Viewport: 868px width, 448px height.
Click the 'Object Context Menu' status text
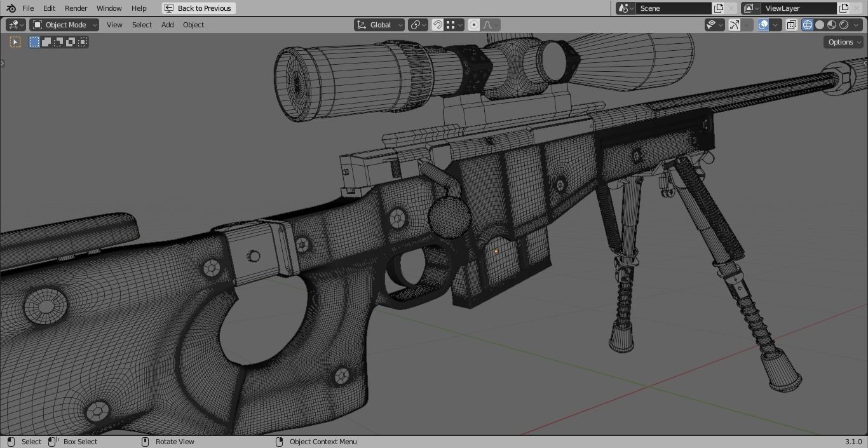click(323, 442)
